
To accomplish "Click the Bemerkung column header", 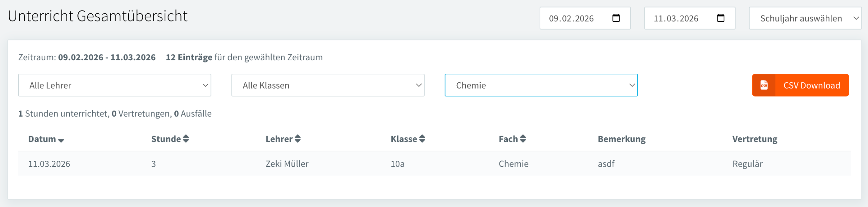I will point(621,139).
